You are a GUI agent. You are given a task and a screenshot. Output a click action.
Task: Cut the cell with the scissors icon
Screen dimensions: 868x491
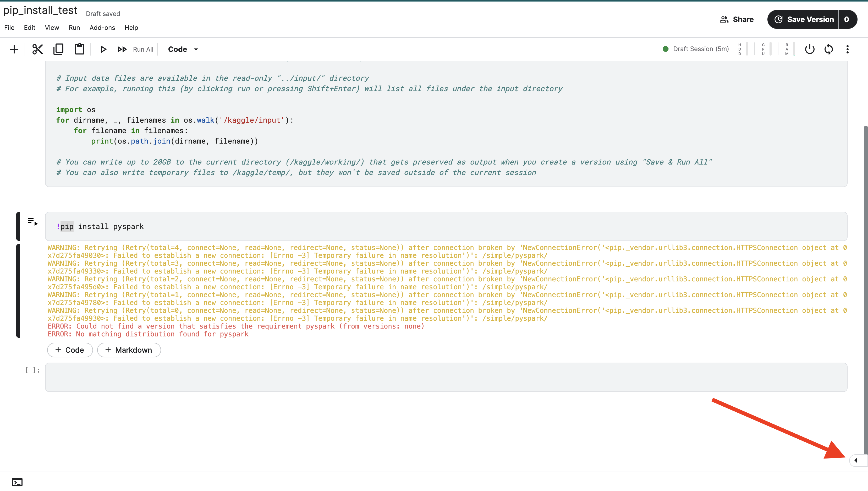[x=37, y=49]
